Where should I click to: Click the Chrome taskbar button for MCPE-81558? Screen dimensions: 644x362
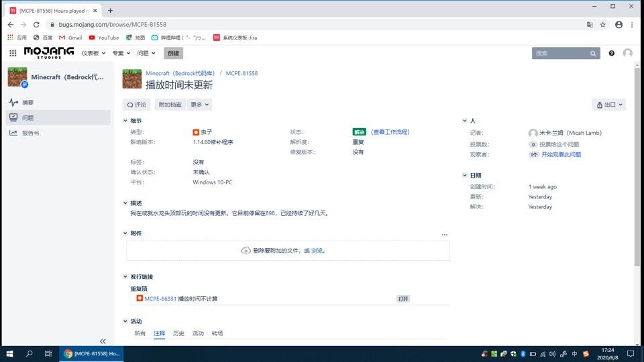tap(92, 353)
